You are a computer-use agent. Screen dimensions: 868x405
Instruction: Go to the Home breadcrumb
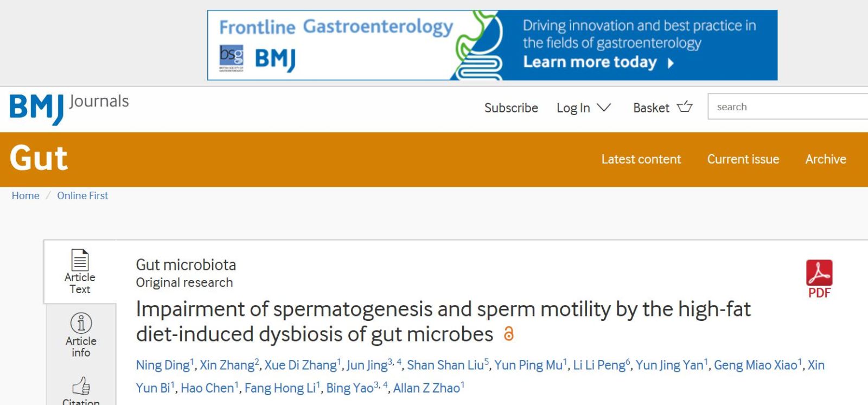(25, 195)
